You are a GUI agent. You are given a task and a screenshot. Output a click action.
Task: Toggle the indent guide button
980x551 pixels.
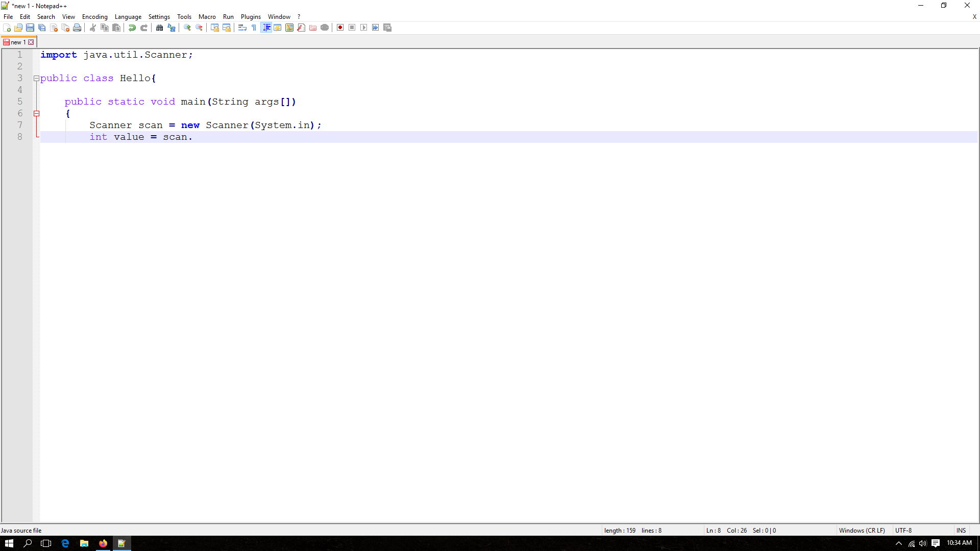(x=266, y=28)
